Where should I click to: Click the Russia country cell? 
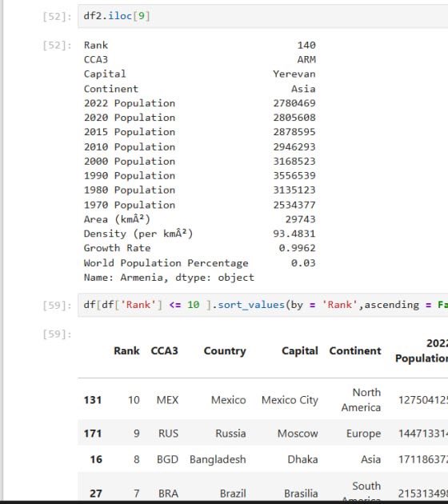[x=230, y=434]
